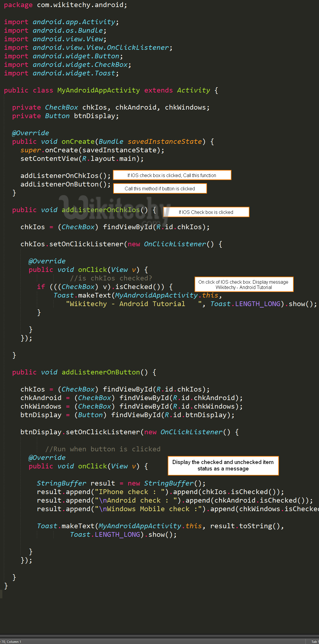Click the MyAndroidAppActivity class declaration
The image size is (319, 644).
[x=111, y=90]
